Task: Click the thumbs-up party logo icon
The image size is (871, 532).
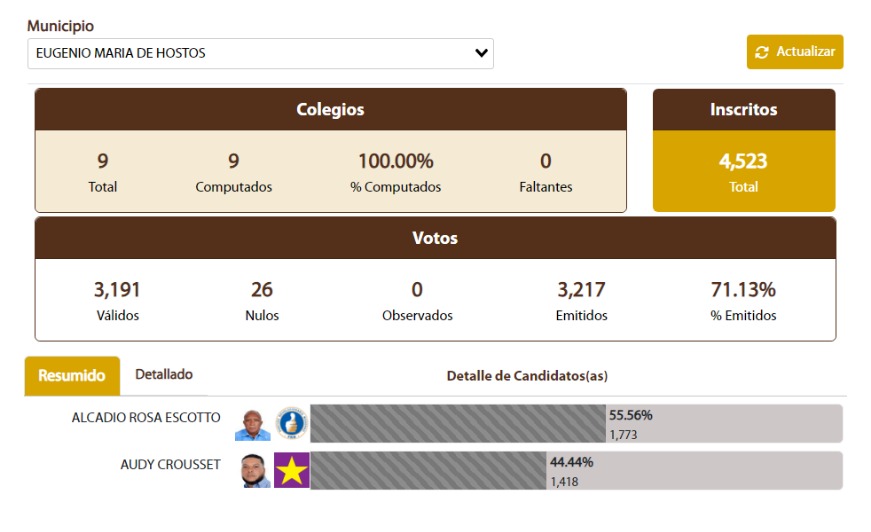Action: [292, 424]
